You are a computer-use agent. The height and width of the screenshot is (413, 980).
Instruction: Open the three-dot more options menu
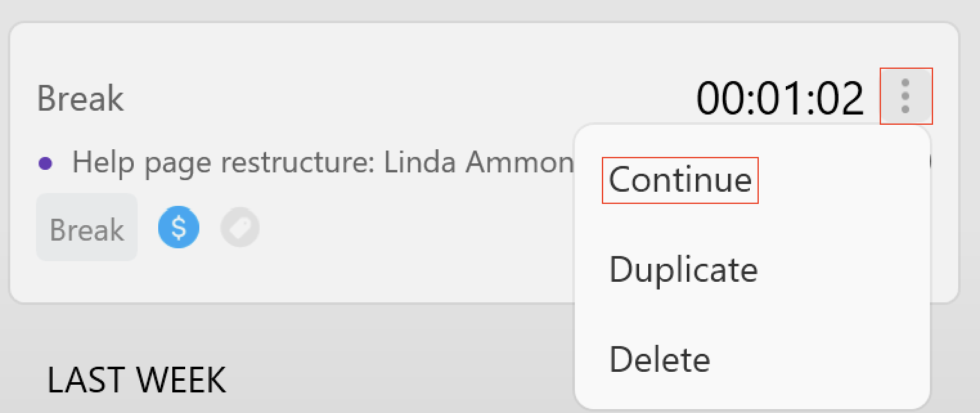[906, 96]
